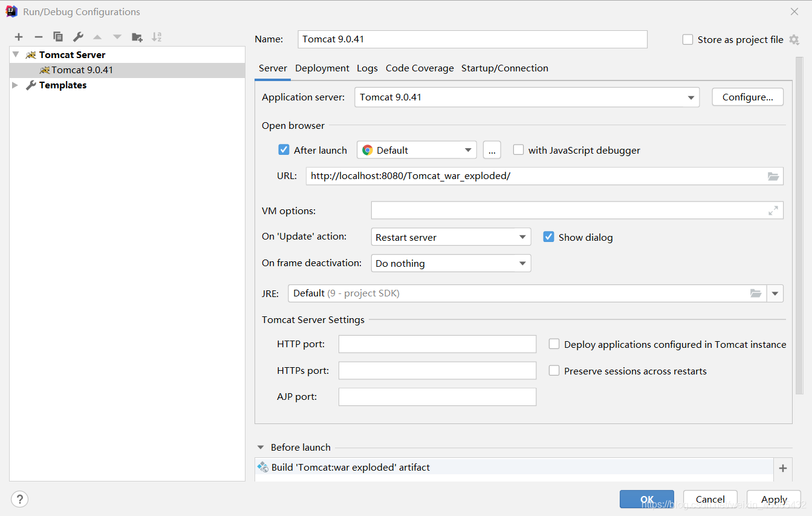Click HTTPs port field
Screen dimensions: 812x516
pyautogui.click(x=437, y=370)
